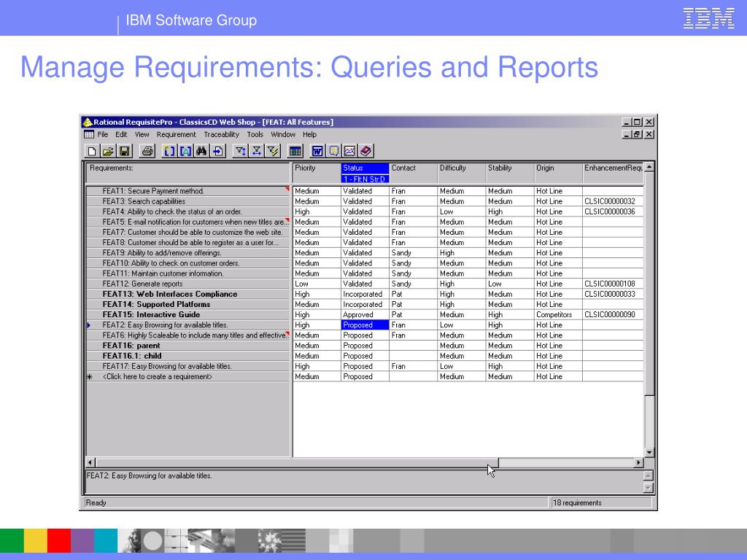Viewport: 747px width, 560px height.
Task: Click the Microsoft Word toolbar icon
Action: (317, 152)
